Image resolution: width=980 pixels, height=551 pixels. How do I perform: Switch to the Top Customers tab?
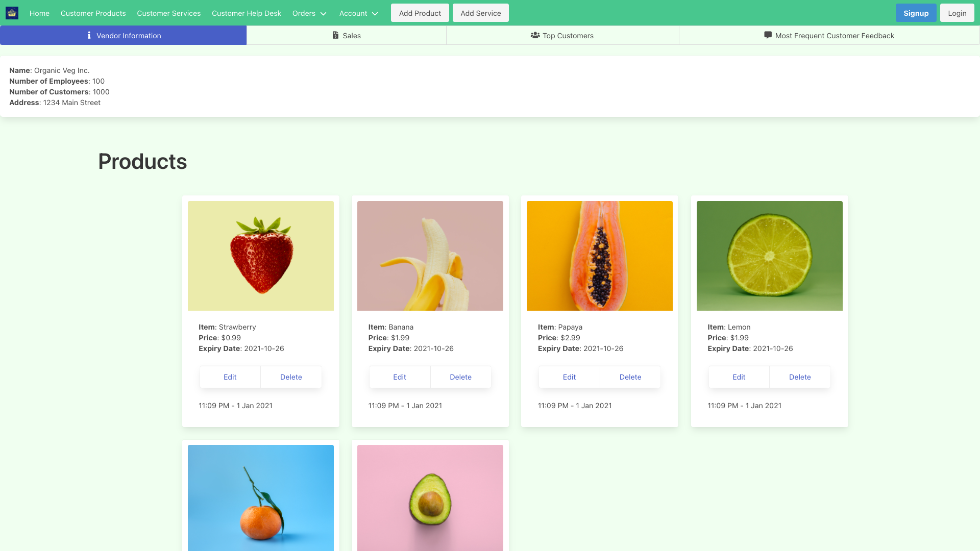(562, 35)
